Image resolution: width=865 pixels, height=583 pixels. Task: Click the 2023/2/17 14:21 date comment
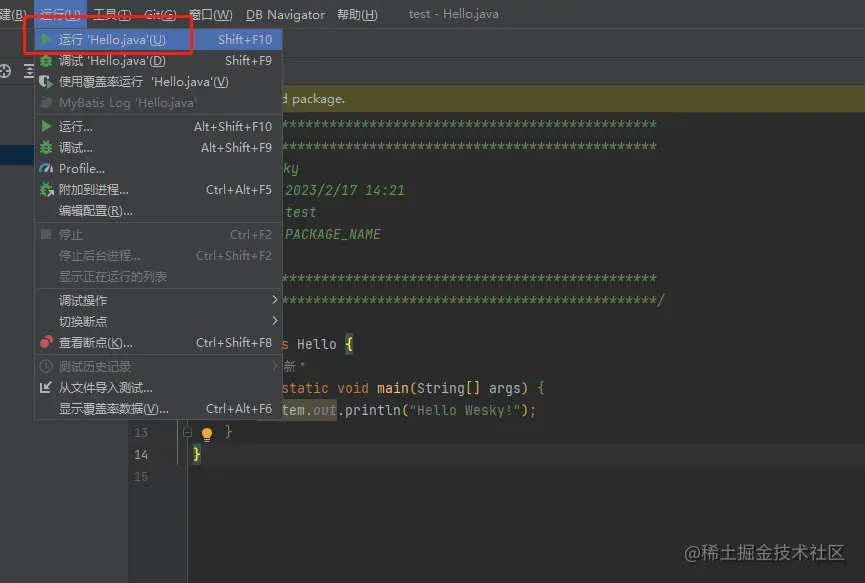pyautogui.click(x=345, y=190)
